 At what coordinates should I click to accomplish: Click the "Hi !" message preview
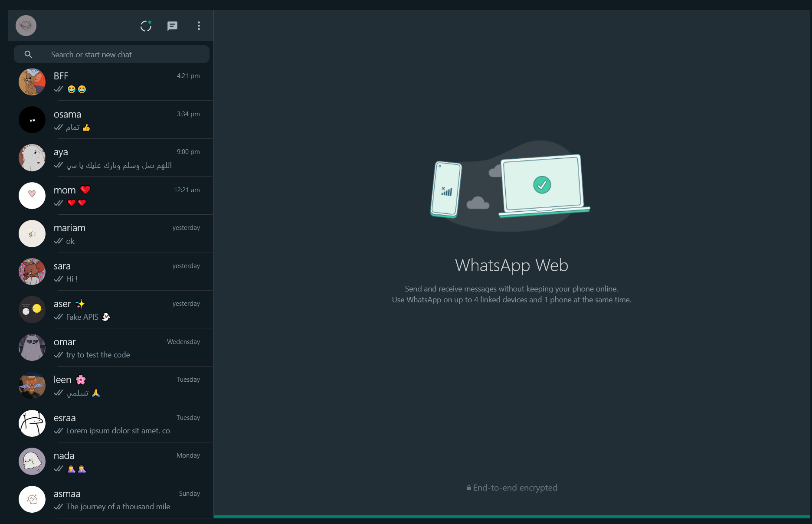(72, 279)
